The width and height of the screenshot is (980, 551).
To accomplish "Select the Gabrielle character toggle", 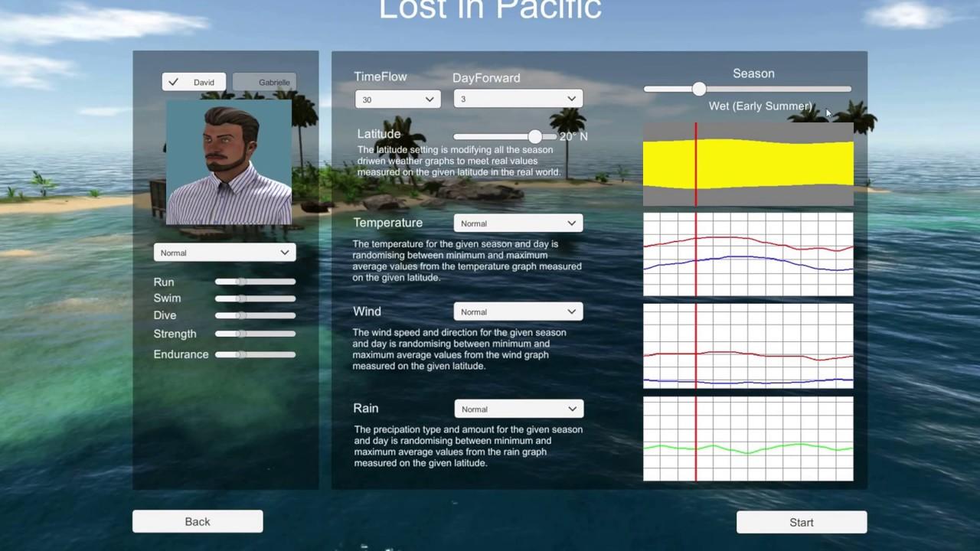I will click(x=264, y=83).
